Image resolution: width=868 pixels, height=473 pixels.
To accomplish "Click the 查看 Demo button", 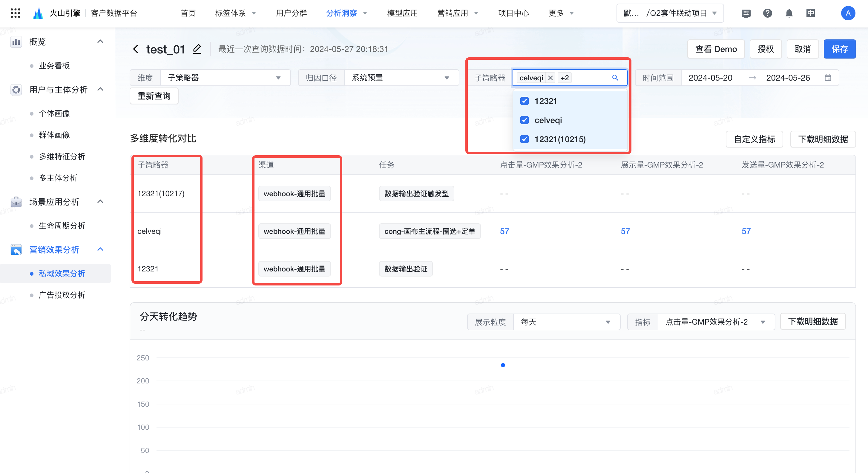I will [x=716, y=49].
